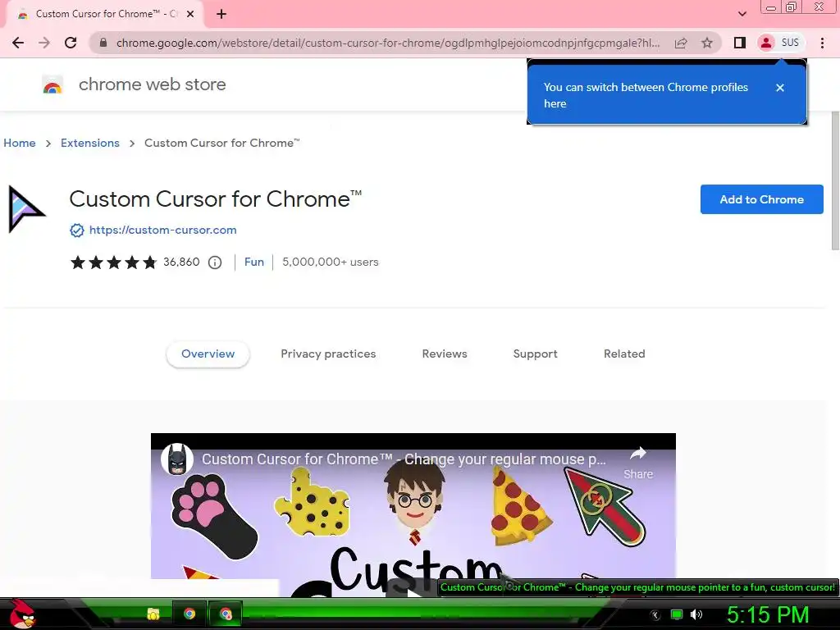
Task: Open the Fun category link
Action: click(x=254, y=262)
